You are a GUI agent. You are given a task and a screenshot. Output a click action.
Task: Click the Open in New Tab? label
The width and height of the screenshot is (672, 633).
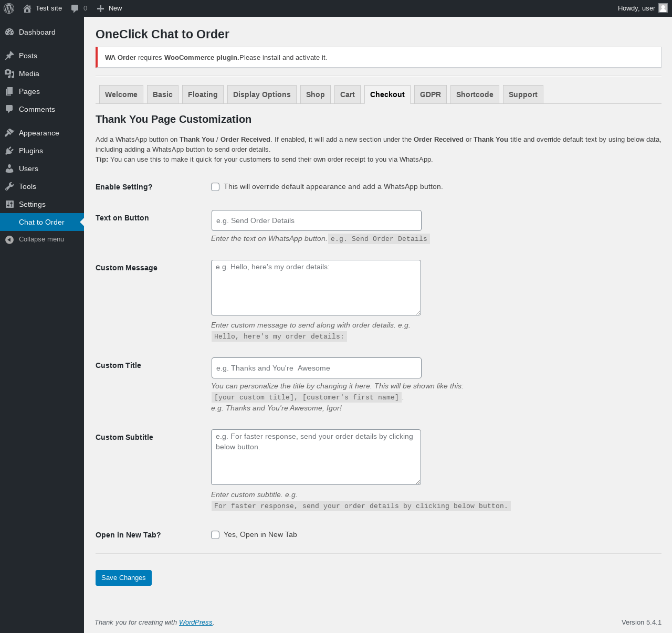128,535
